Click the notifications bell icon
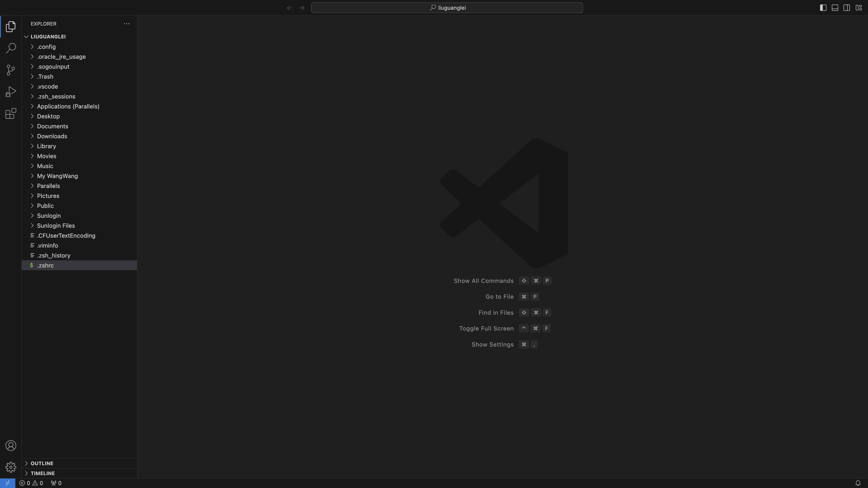Image resolution: width=868 pixels, height=488 pixels. pyautogui.click(x=858, y=483)
